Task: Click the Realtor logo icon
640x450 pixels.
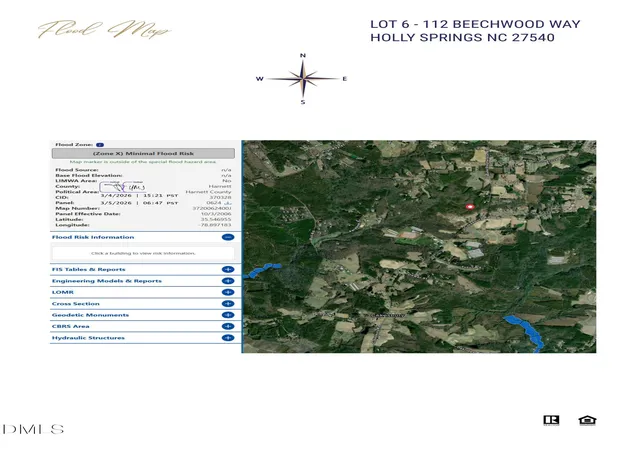Action: [551, 420]
